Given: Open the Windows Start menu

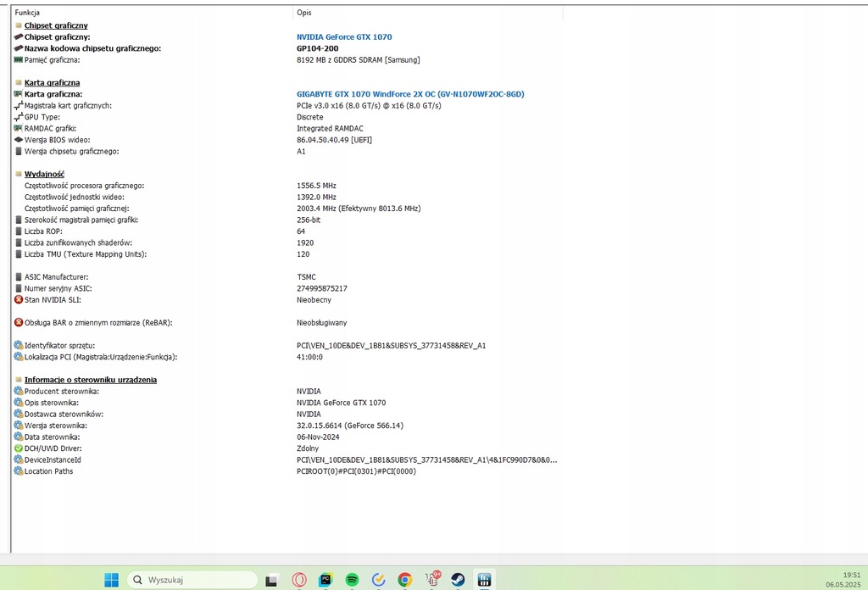Looking at the screenshot, I should [x=111, y=580].
